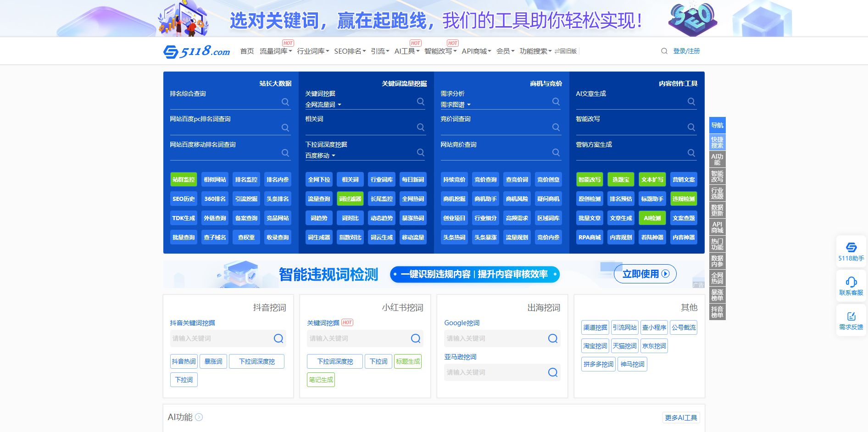Click the Google挖词 search icon
The width and height of the screenshot is (868, 432).
point(553,338)
